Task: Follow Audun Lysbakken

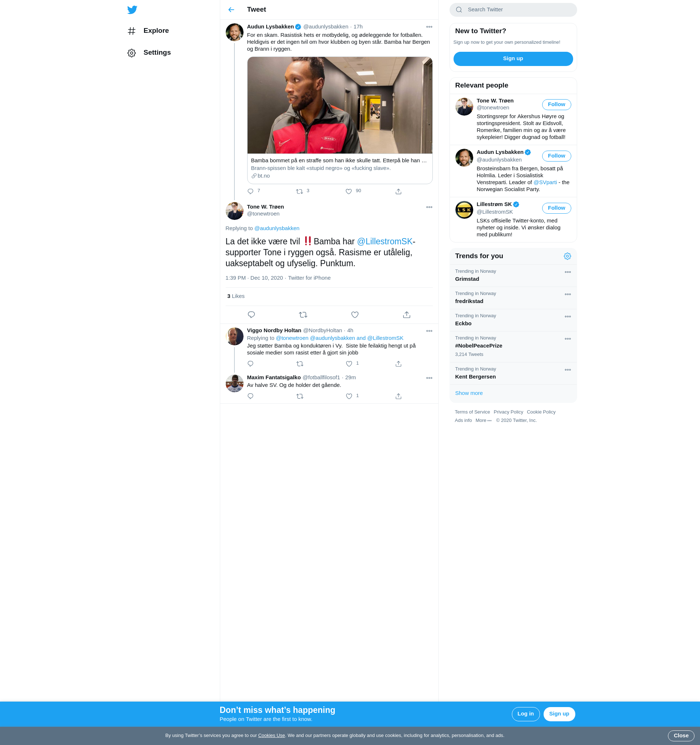Action: click(x=556, y=156)
